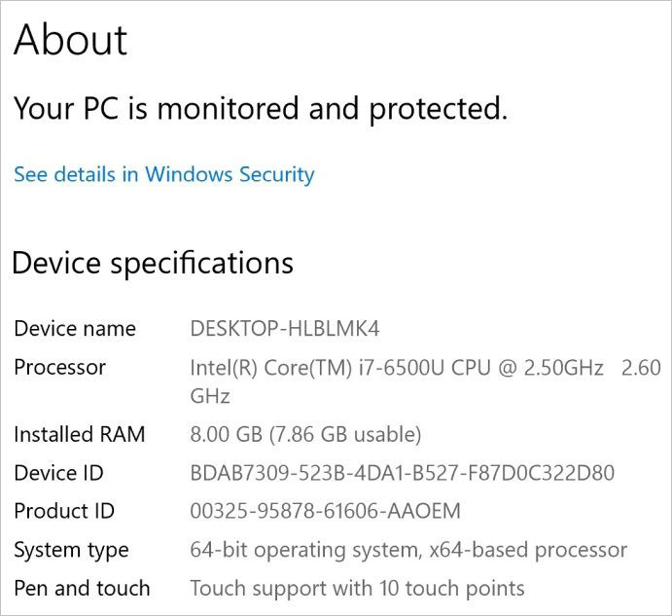Click the Pen and touch label

coord(82,588)
